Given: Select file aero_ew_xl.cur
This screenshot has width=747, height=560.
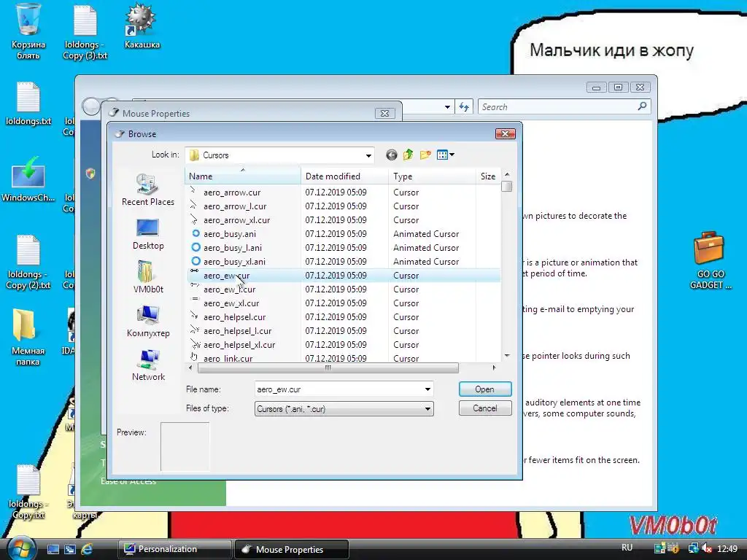Looking at the screenshot, I should [x=231, y=303].
